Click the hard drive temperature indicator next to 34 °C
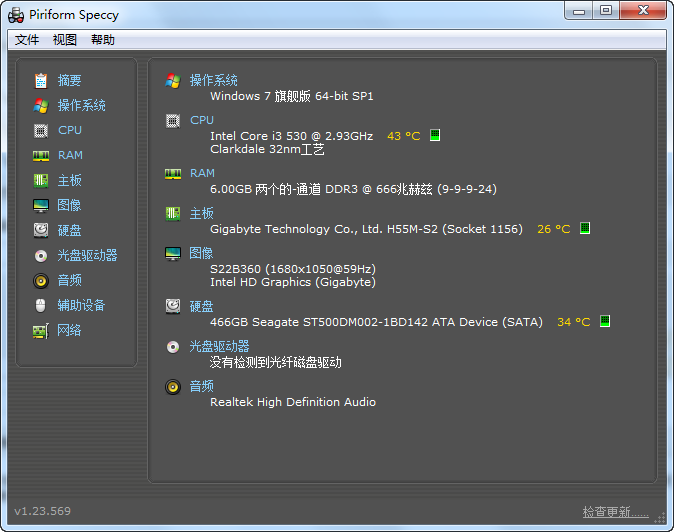674x532 pixels. click(x=605, y=321)
